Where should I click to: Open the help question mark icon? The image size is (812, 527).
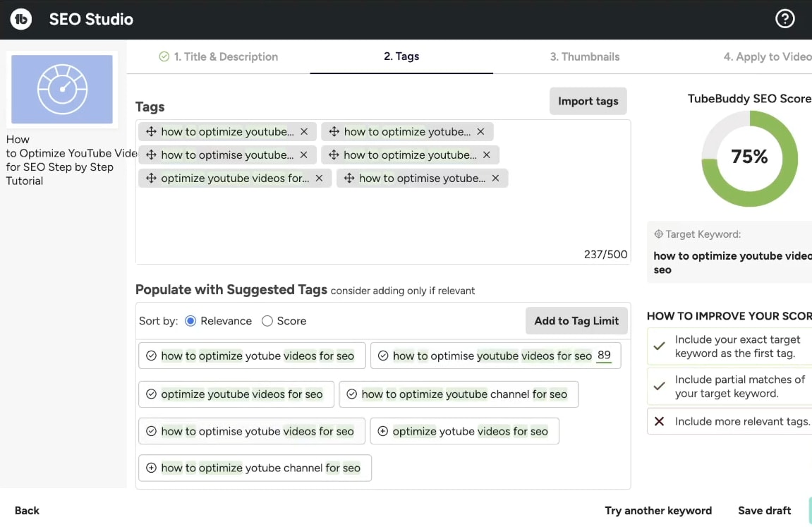(784, 18)
